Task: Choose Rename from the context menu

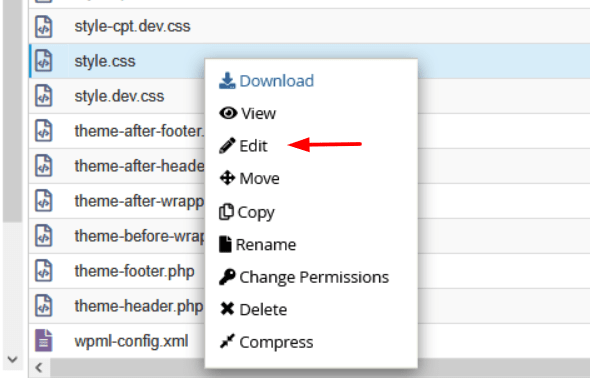Action: (x=266, y=244)
